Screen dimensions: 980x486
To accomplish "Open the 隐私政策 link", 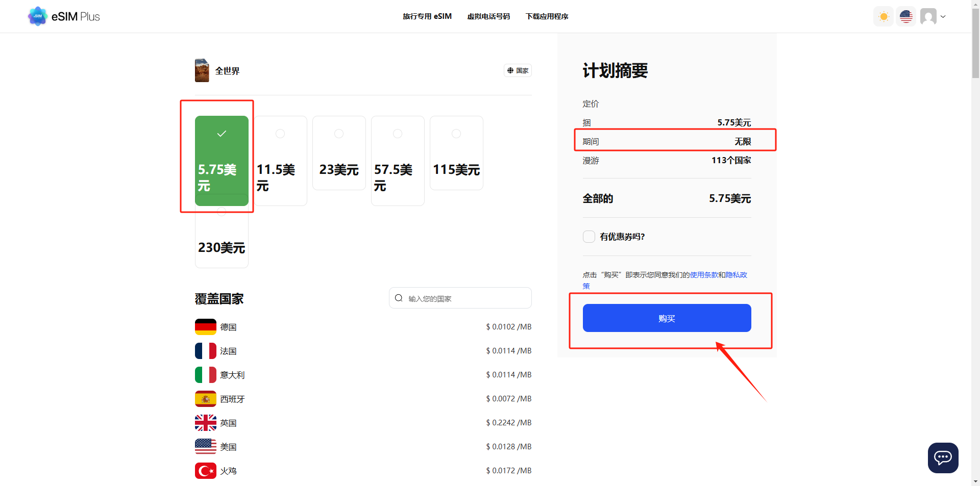I will [736, 275].
